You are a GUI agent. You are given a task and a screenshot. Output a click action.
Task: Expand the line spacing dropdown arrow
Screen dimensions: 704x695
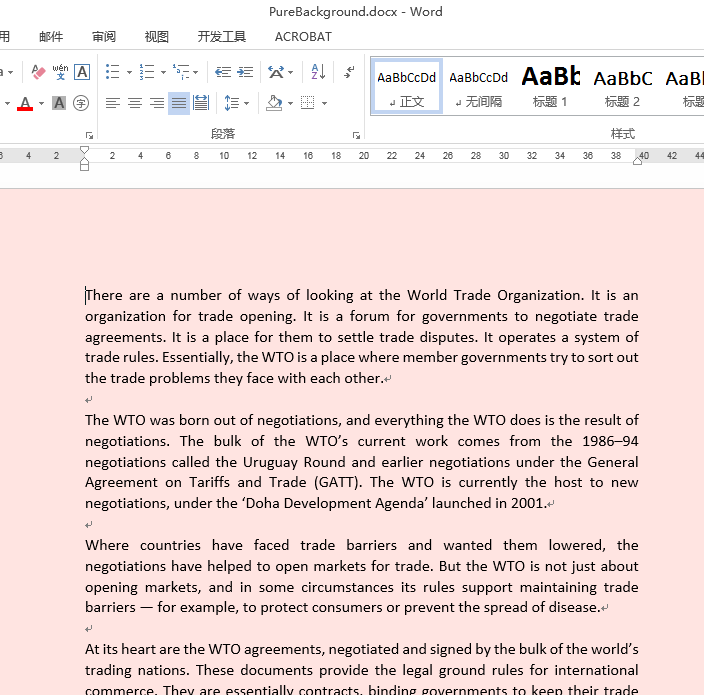tap(246, 104)
